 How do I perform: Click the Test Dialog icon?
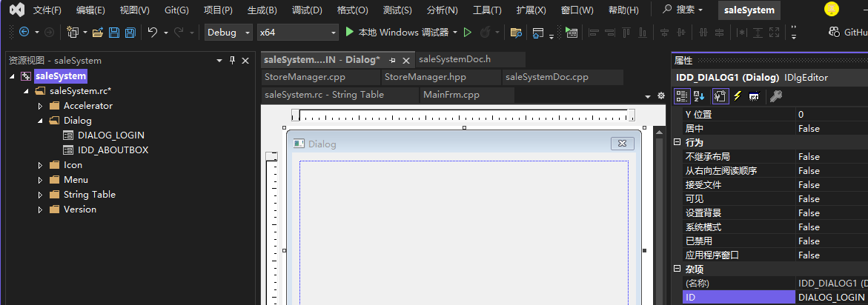coord(572,32)
